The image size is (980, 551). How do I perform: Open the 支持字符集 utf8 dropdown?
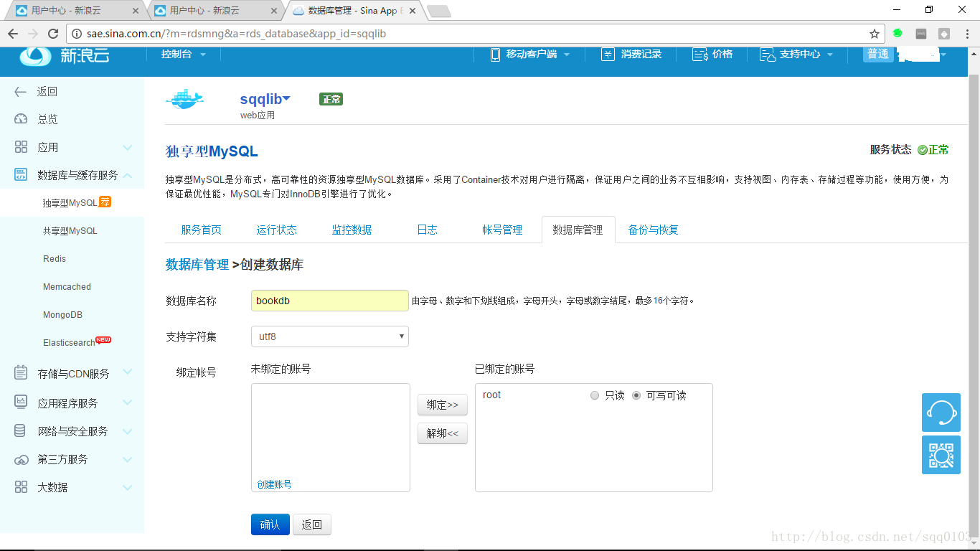click(330, 336)
